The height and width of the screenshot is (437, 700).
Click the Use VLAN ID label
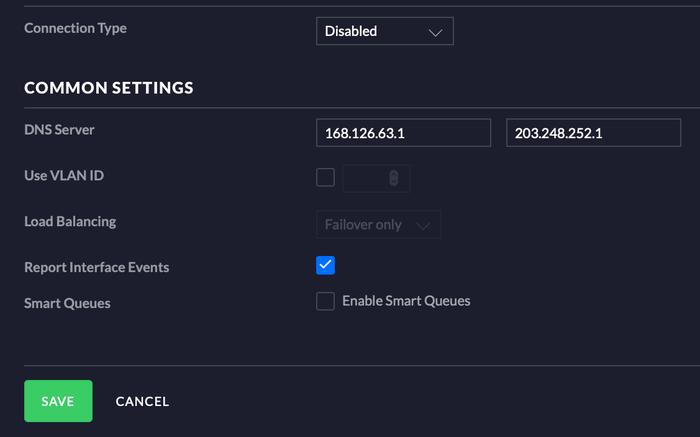(64, 175)
